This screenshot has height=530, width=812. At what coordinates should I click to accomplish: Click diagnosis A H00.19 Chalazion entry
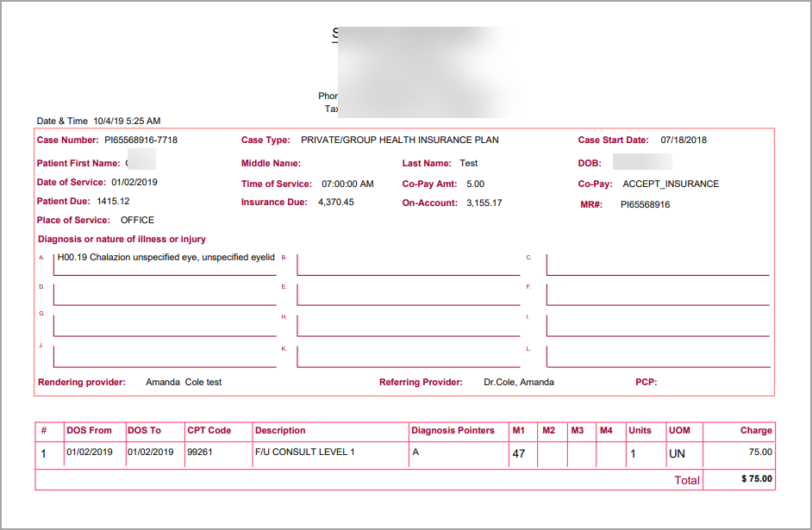pyautogui.click(x=166, y=257)
